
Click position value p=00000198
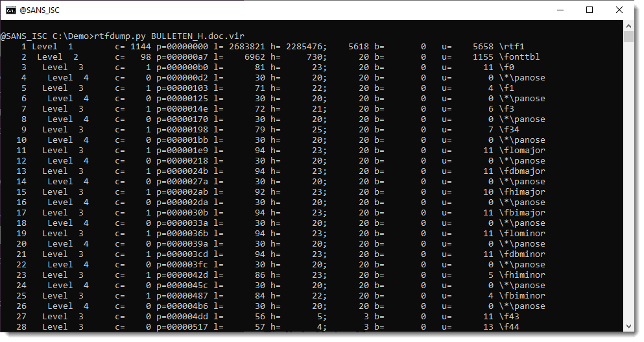[182, 130]
